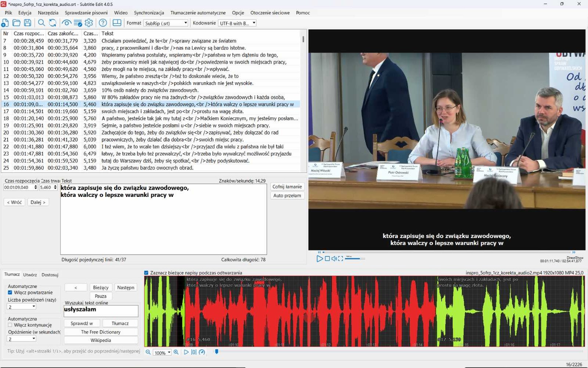Screen dimensions: 588x368
Task: Open 'Liczba powtórzeń' dropdown
Action: (22, 307)
